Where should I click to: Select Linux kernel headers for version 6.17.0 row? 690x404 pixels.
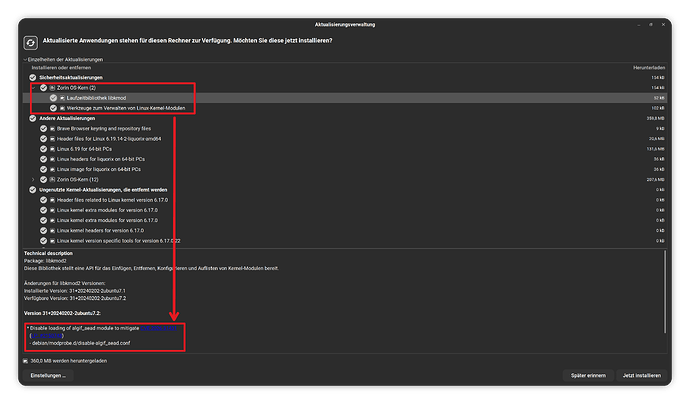click(x=345, y=231)
